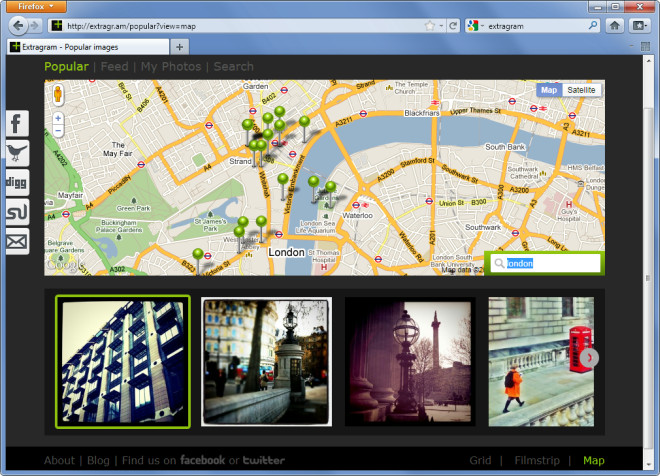660x476 pixels.
Task: Switch map to Satellite view
Action: tap(581, 90)
